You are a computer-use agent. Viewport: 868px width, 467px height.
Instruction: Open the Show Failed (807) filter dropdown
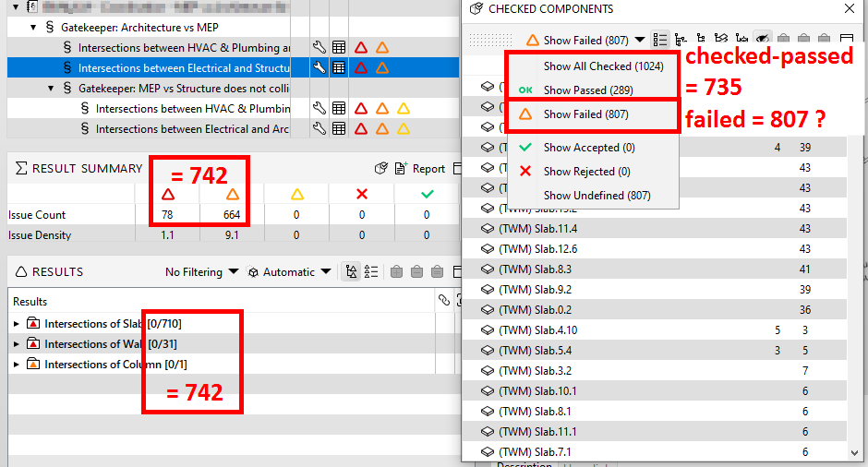pyautogui.click(x=585, y=40)
